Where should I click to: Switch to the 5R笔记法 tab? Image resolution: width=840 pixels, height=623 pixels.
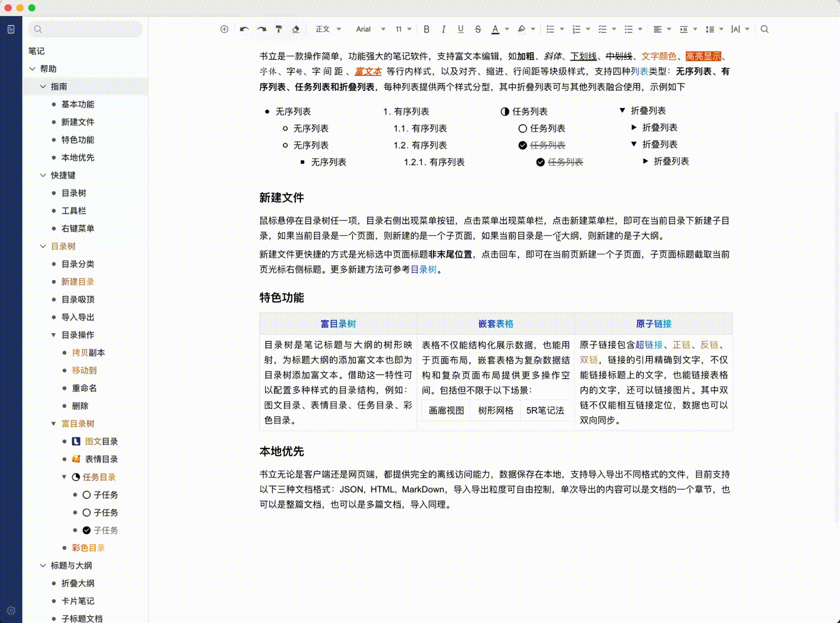(545, 411)
